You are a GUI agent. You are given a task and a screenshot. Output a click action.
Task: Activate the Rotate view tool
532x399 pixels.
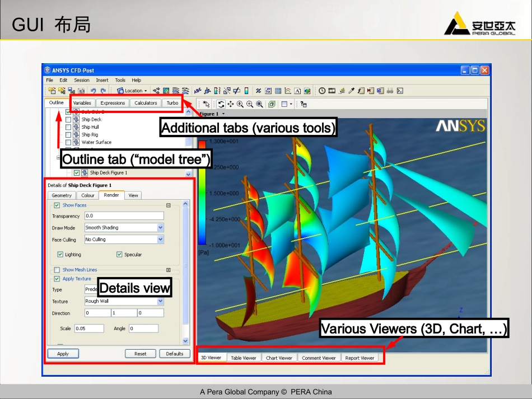point(221,104)
